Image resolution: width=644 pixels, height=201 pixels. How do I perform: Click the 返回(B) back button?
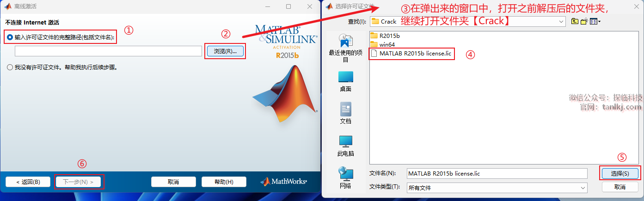pyautogui.click(x=28, y=182)
